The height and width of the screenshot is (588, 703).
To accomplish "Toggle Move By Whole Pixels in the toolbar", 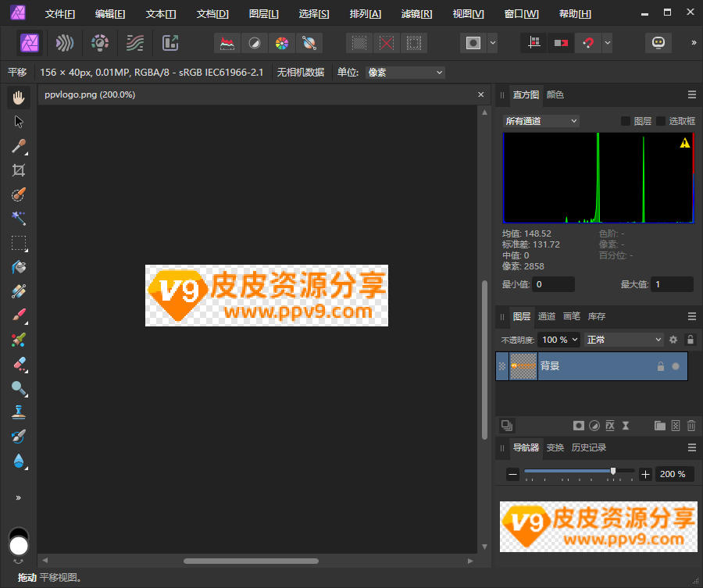I will click(561, 43).
